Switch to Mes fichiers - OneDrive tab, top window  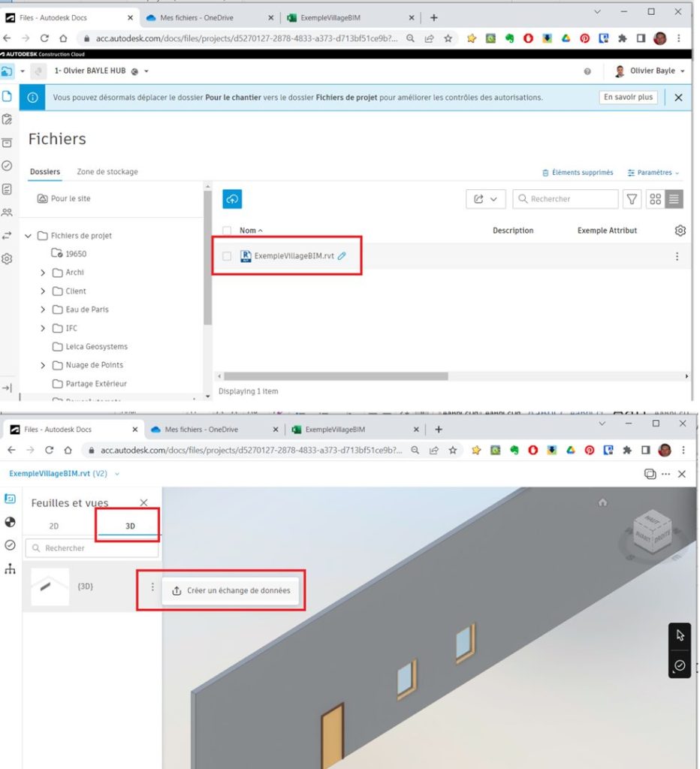click(197, 18)
